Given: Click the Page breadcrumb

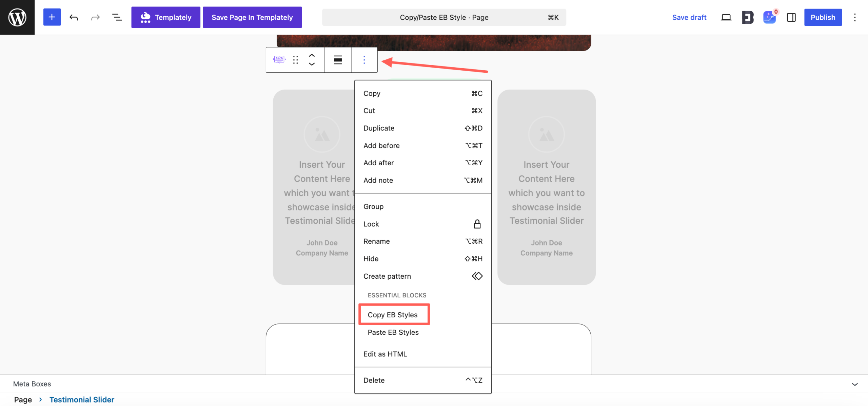Looking at the screenshot, I should click(x=23, y=400).
